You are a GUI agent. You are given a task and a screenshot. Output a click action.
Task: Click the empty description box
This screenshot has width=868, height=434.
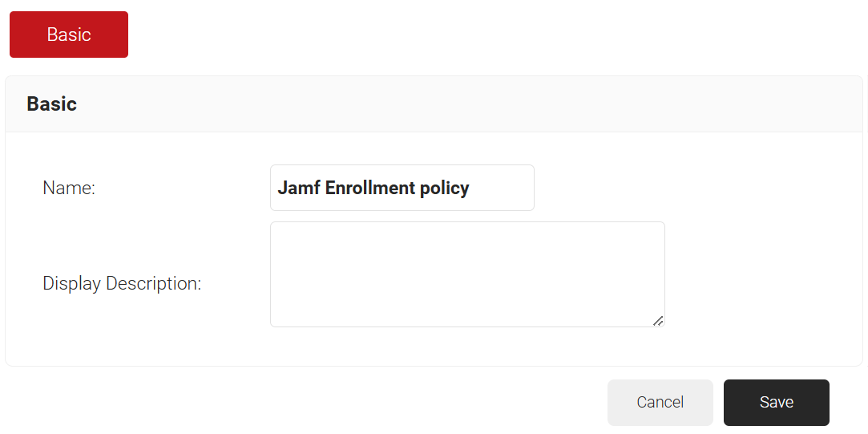click(467, 274)
